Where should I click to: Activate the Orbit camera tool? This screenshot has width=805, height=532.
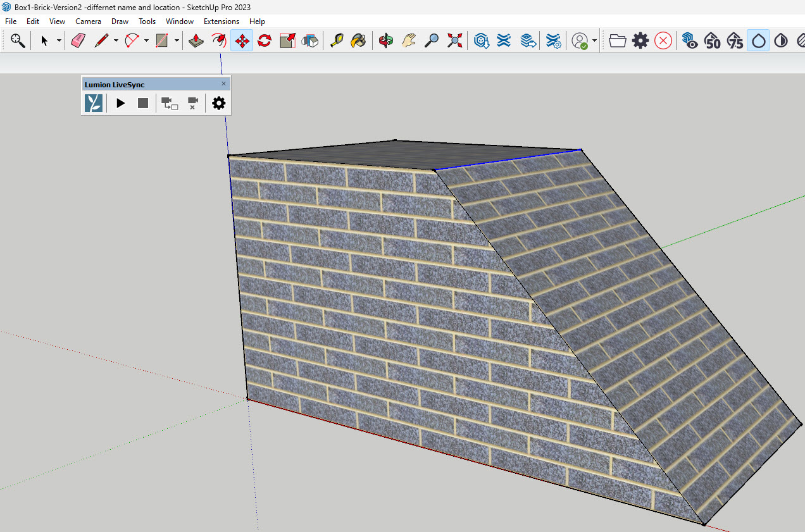(385, 41)
